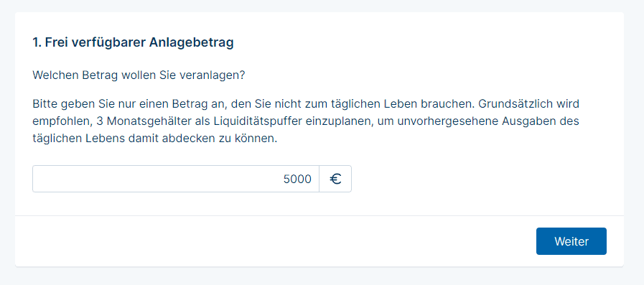Click the question Welchen Betrag wollen Sie veranlagen

click(x=139, y=76)
